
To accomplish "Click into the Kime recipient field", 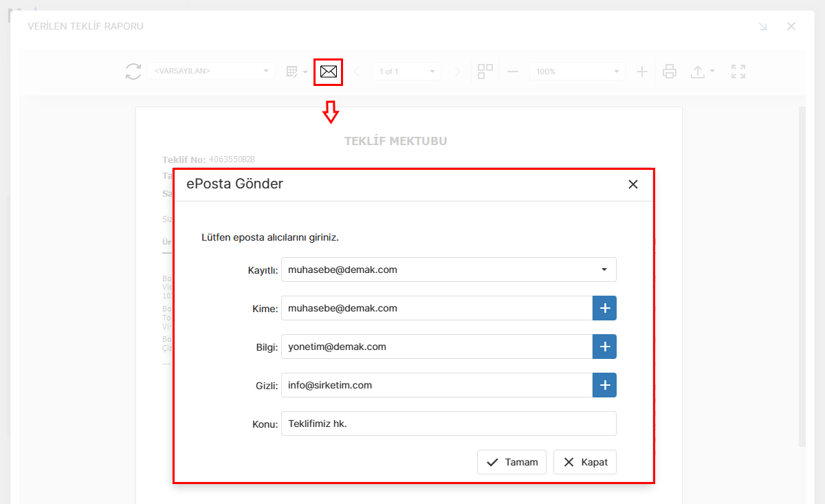I will click(437, 308).
